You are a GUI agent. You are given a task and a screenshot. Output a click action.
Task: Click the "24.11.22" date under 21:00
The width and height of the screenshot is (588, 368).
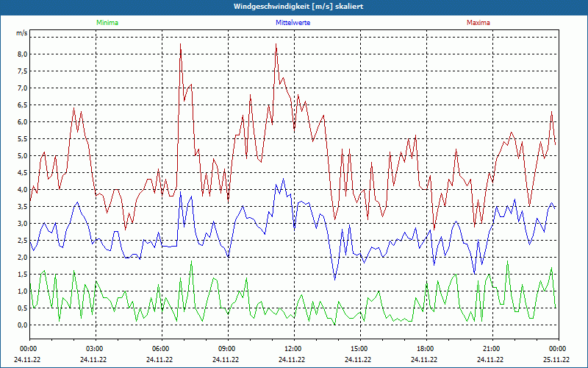pos(490,359)
